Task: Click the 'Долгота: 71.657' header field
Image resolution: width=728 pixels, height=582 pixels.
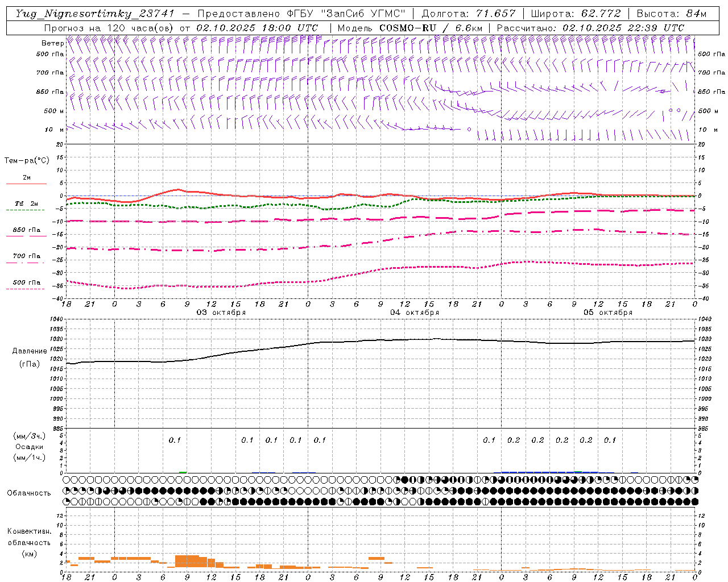Action: 469,14
